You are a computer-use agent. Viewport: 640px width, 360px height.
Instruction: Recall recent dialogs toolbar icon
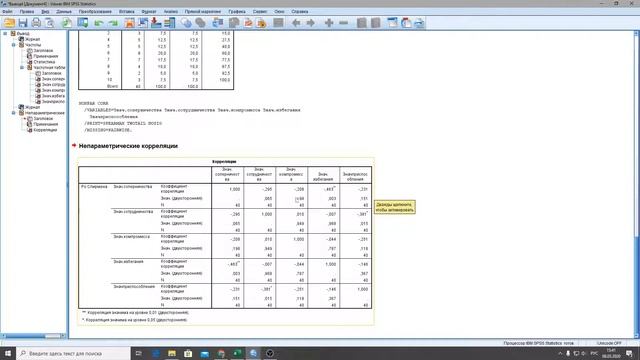coord(83,23)
